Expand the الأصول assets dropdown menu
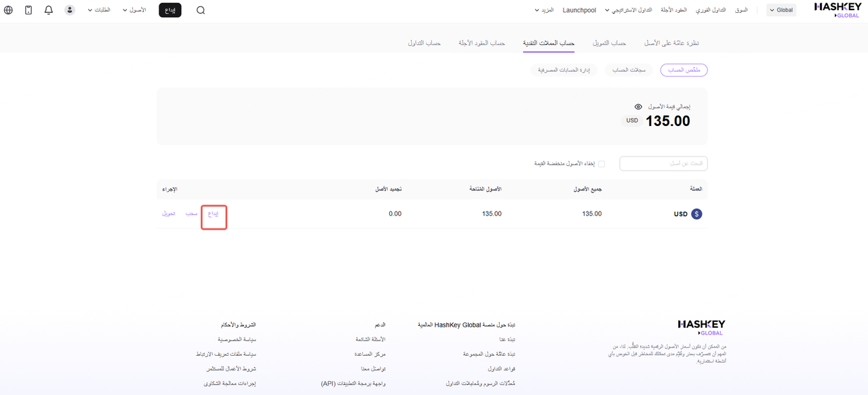The image size is (868, 395). (134, 10)
